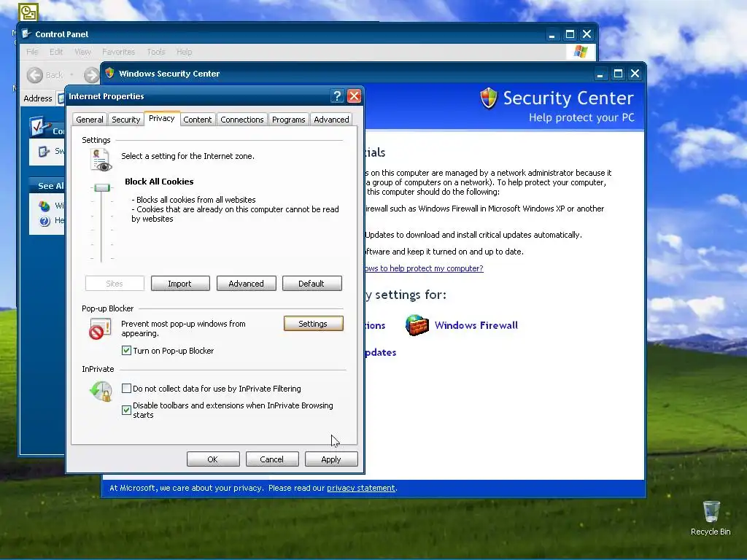The image size is (747, 560).
Task: Click the Block All Cookies heading
Action: [159, 182]
